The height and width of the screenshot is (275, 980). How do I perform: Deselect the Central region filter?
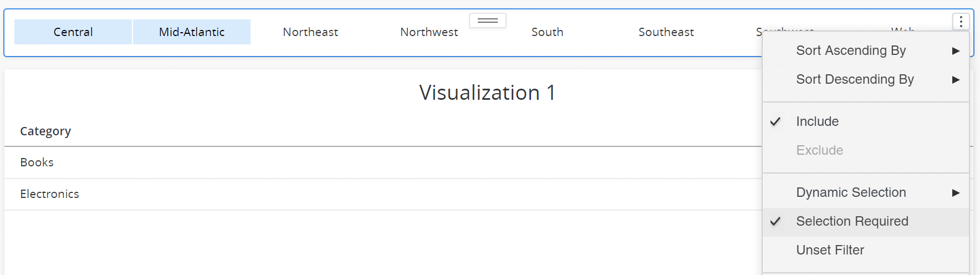pyautogui.click(x=73, y=32)
